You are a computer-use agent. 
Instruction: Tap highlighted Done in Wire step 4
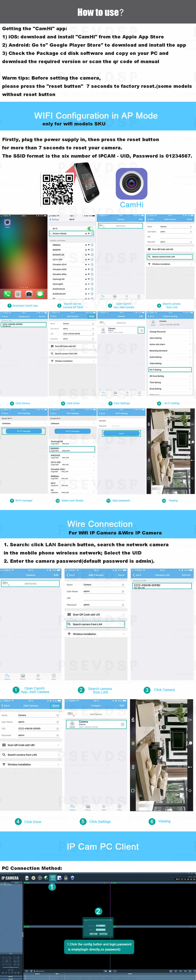point(55,706)
